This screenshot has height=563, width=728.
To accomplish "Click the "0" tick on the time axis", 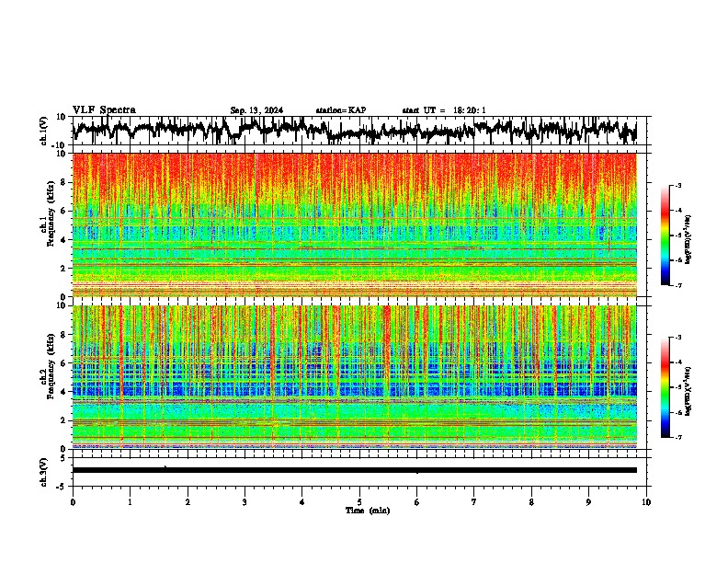I will click(x=73, y=502).
